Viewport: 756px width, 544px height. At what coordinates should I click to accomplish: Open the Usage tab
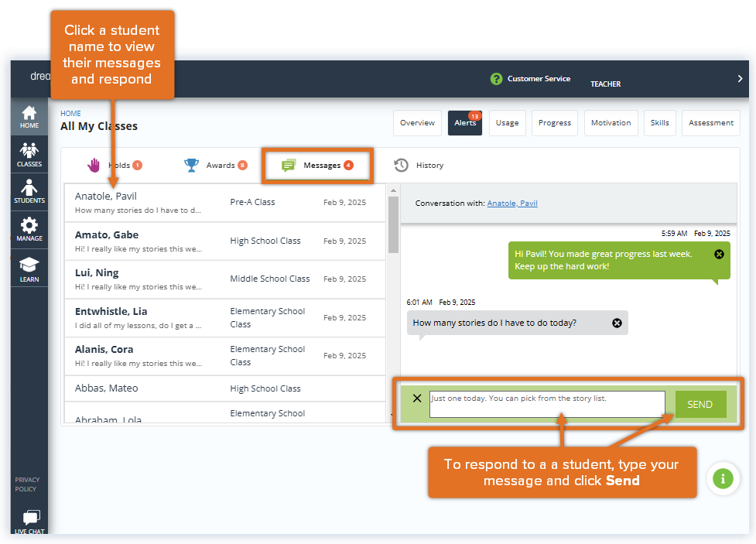(507, 122)
